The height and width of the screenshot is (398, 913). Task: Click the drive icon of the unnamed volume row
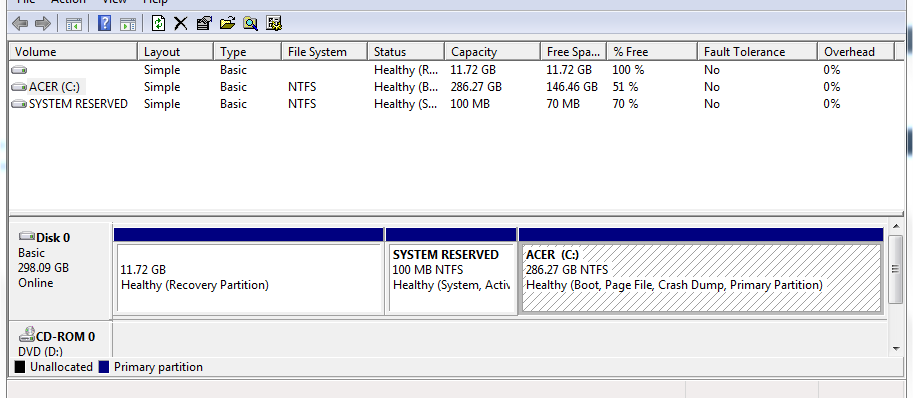point(19,70)
